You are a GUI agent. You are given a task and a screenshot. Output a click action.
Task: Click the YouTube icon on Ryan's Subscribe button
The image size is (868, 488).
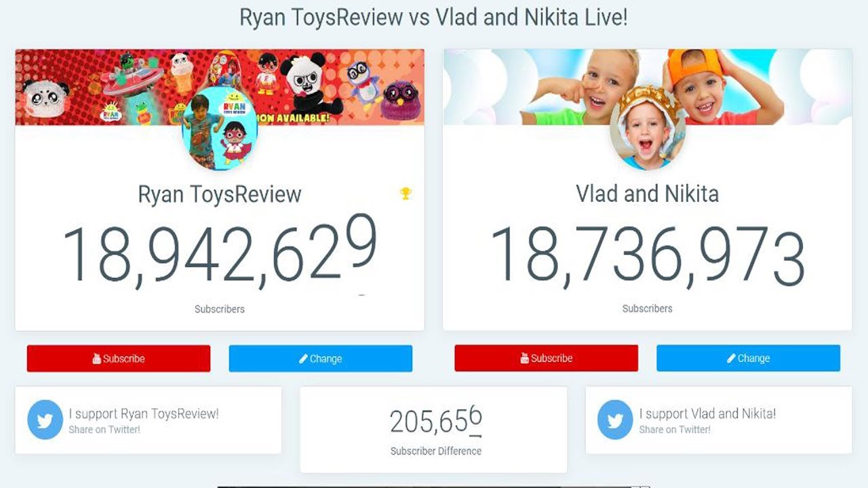tap(97, 359)
